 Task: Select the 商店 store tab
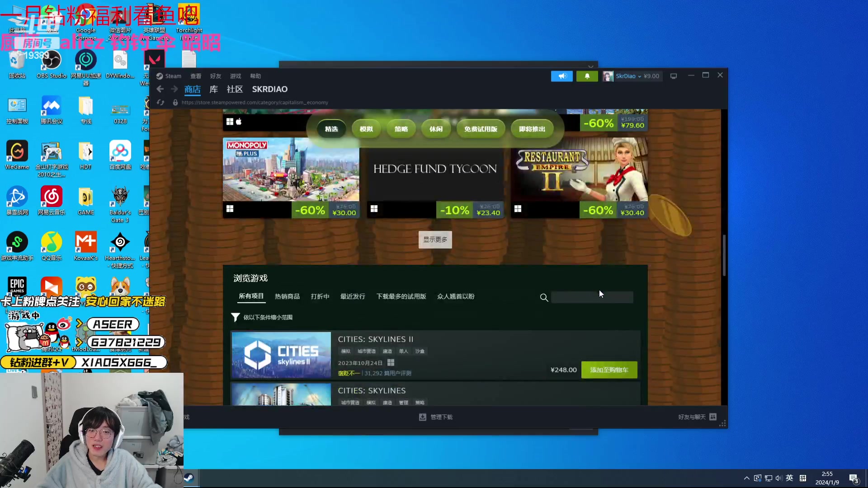tap(192, 89)
